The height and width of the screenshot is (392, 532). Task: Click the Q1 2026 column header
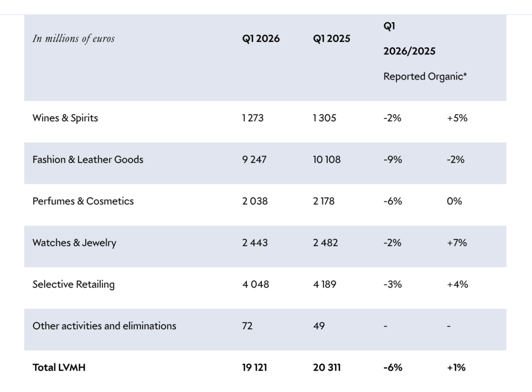(x=261, y=39)
